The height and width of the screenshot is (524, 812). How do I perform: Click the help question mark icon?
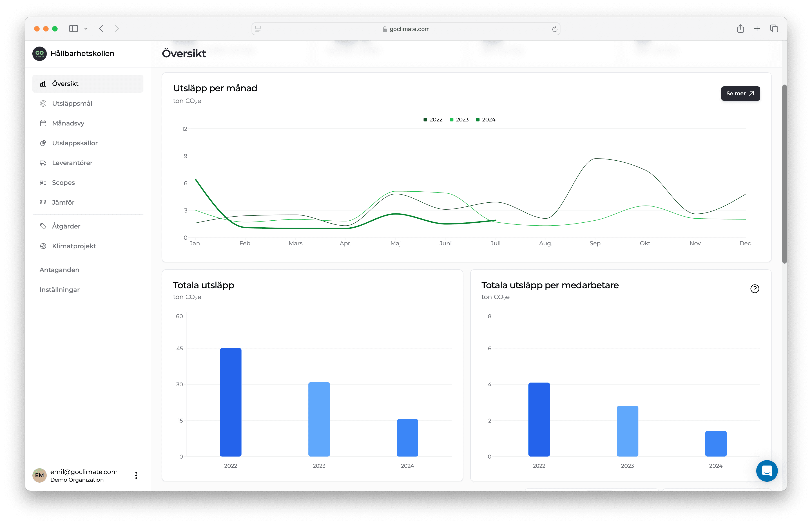754,289
